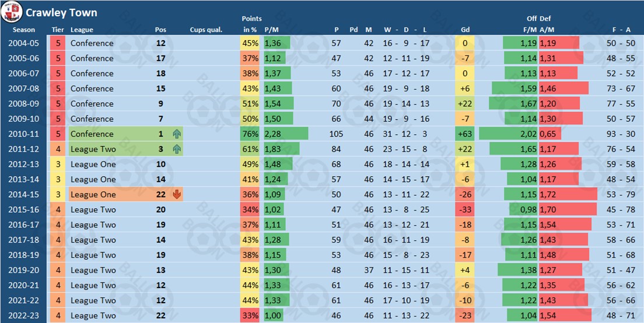Click the red 1,72 A/M bar
The width and height of the screenshot is (644, 323).
(568, 195)
